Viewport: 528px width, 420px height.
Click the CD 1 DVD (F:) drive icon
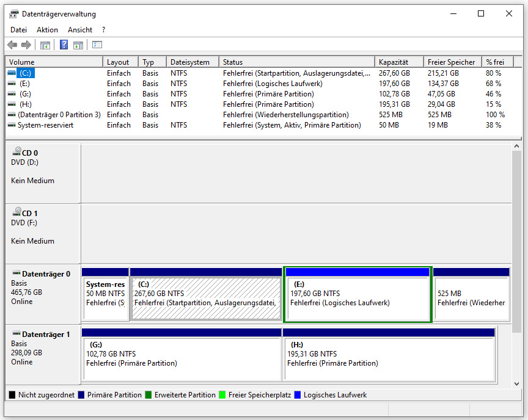[16, 213]
